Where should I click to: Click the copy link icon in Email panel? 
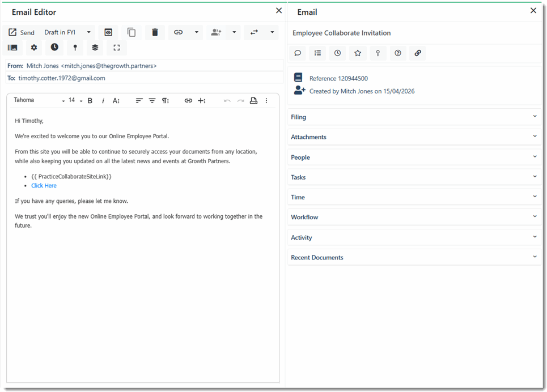point(418,53)
